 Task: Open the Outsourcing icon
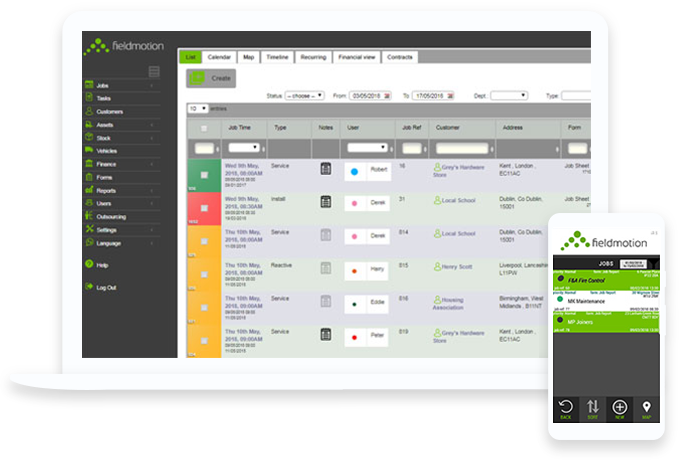point(89,215)
